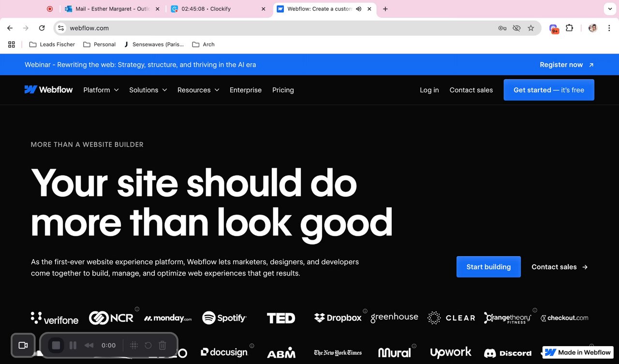Viewport: 619px width, 364px height.
Task: Open the Chrome profile avatar
Action: [593, 28]
